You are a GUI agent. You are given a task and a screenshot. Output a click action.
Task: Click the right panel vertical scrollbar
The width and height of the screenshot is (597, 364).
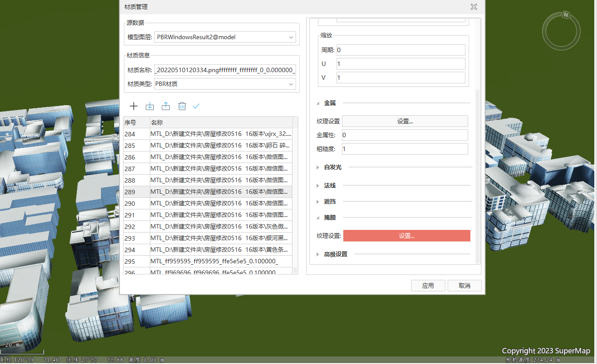point(478,176)
